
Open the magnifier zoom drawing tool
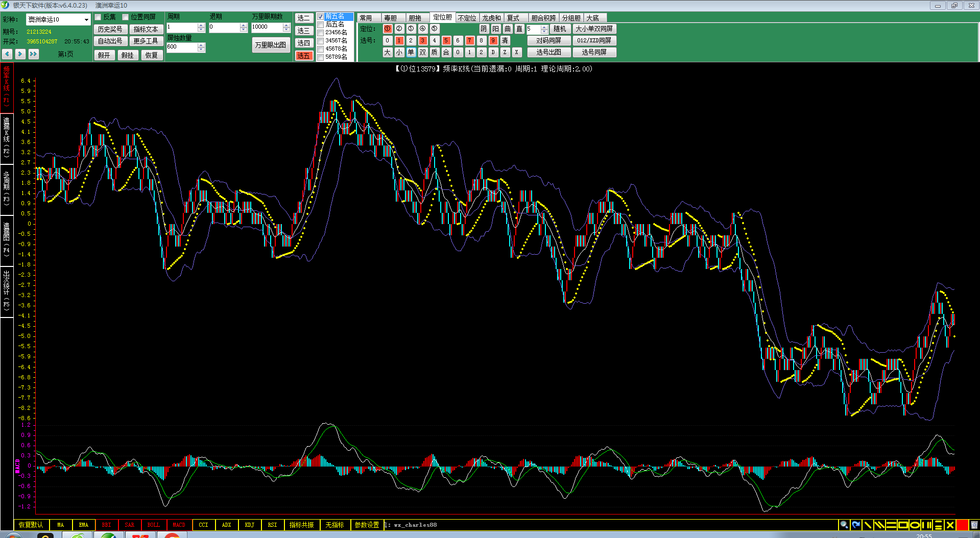[x=844, y=525]
